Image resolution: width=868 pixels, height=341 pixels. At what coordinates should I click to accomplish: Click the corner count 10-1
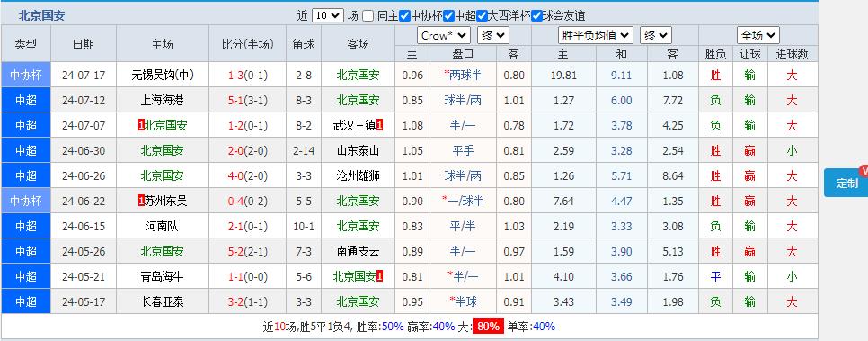coord(304,226)
